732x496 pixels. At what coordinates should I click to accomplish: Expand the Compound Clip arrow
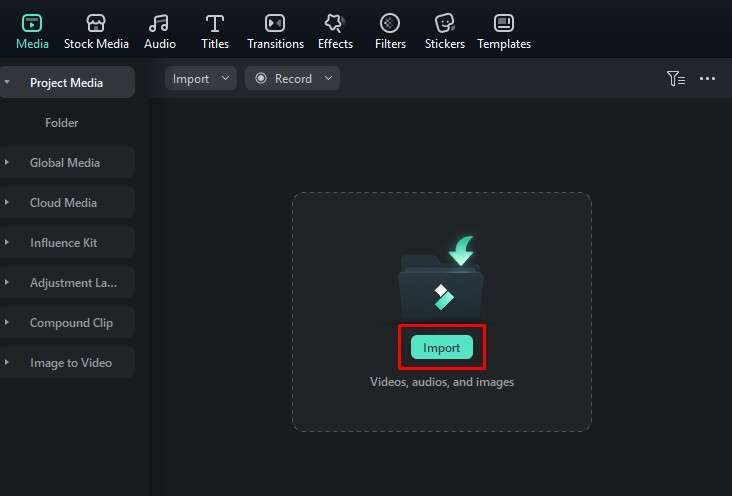click(7, 322)
